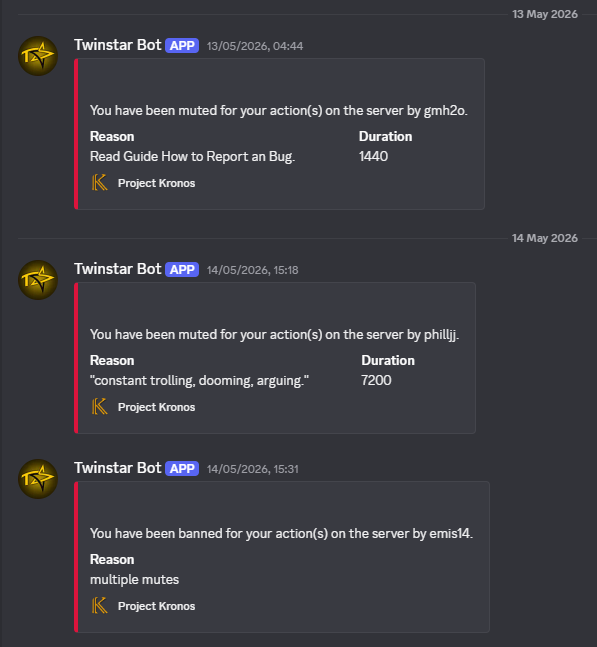This screenshot has width=597, height=647.
Task: Click Project Kronos K icon in philljj mute embed
Action: coord(99,406)
